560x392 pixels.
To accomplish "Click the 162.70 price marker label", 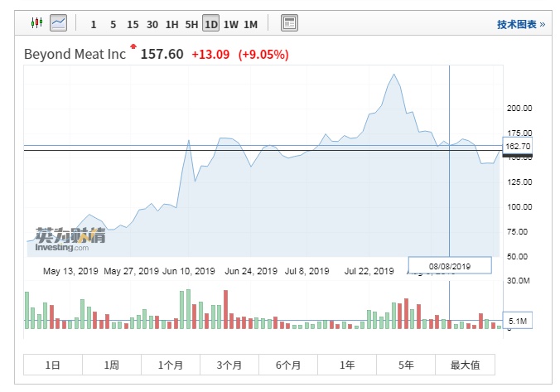I will pos(518,147).
